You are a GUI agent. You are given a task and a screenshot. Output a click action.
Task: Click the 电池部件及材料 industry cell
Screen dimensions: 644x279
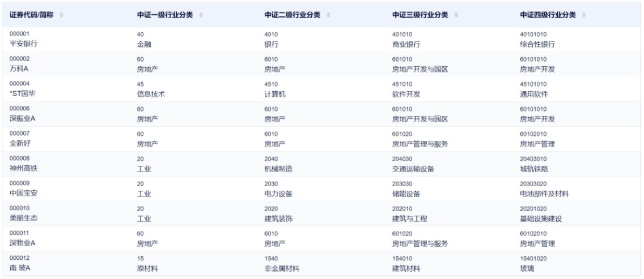545,194
